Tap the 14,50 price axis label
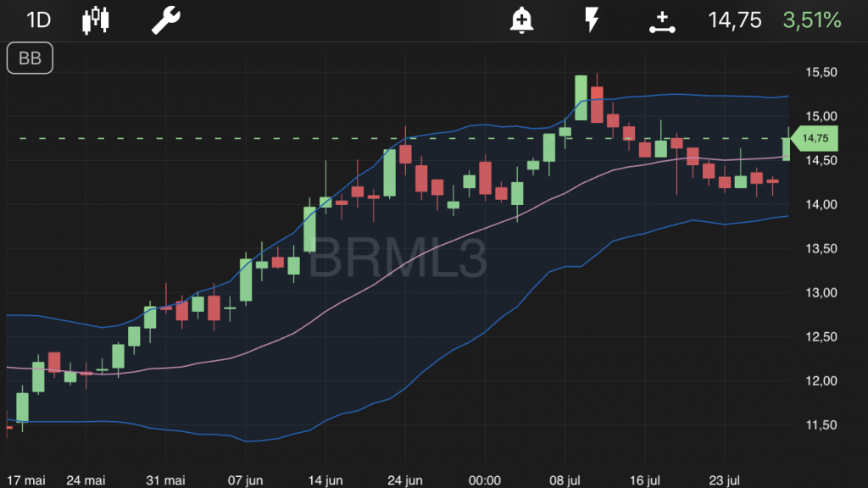The height and width of the screenshot is (488, 868). pos(821,160)
